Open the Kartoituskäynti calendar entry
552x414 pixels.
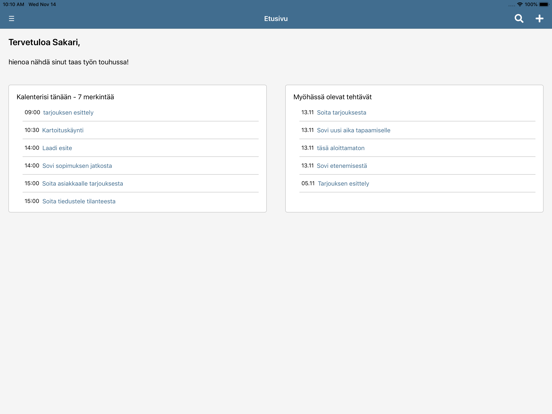click(63, 130)
